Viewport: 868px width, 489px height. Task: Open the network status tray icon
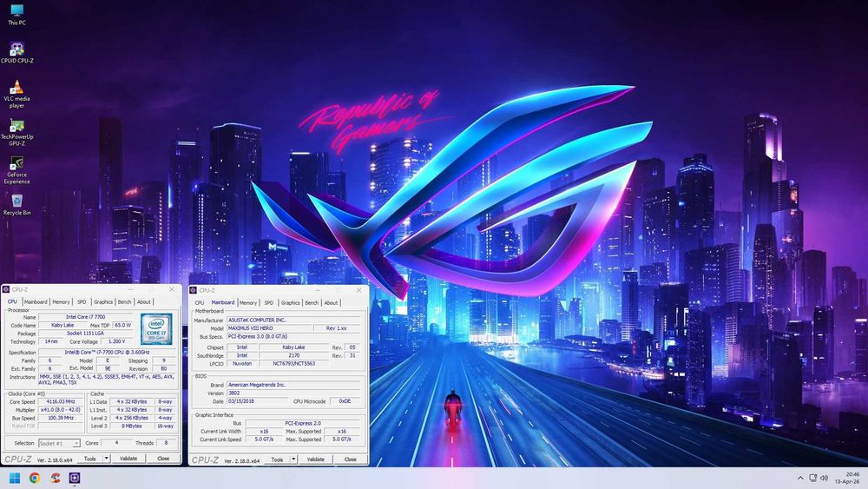pos(812,478)
